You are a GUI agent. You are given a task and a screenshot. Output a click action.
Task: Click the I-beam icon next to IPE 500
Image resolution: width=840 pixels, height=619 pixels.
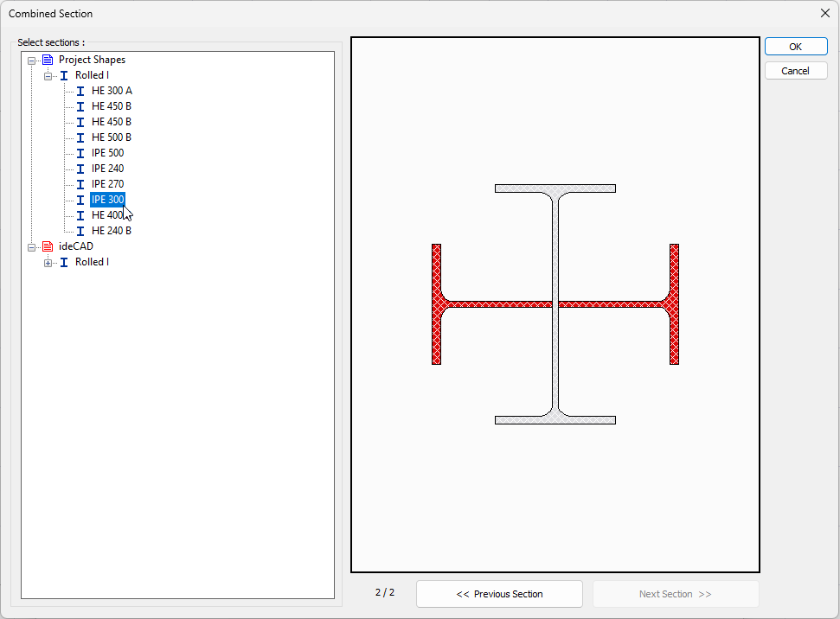(x=80, y=153)
